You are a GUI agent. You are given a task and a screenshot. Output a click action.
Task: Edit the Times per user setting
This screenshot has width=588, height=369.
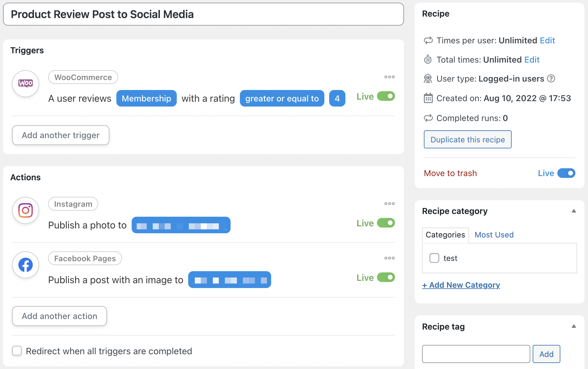tap(547, 40)
